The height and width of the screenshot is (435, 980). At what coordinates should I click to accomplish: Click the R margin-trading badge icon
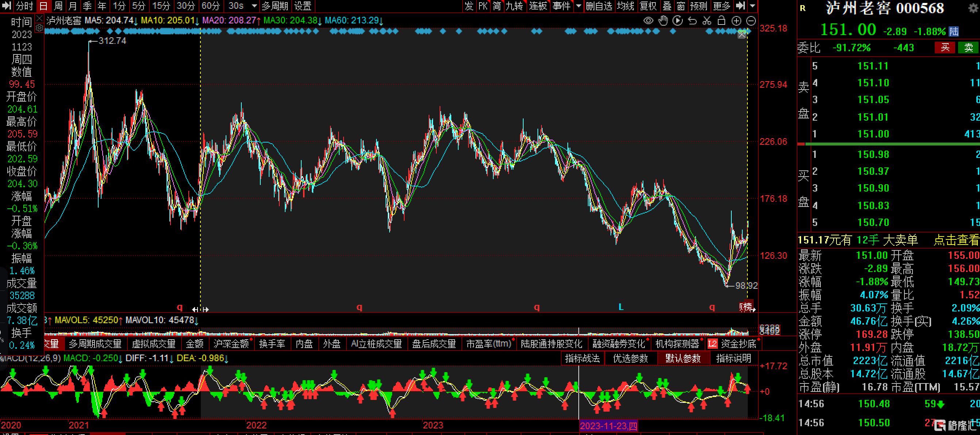(803, 8)
